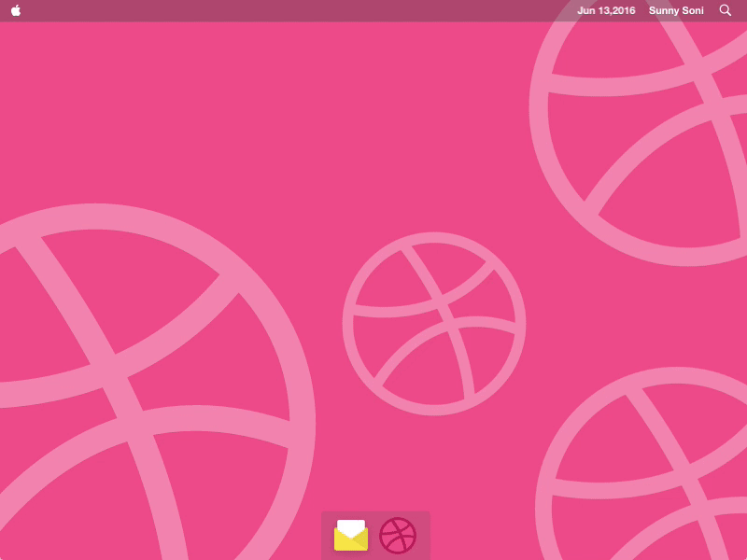Screen dimensions: 747x560
Task: Click empty area of the menu bar
Action: [280, 10]
